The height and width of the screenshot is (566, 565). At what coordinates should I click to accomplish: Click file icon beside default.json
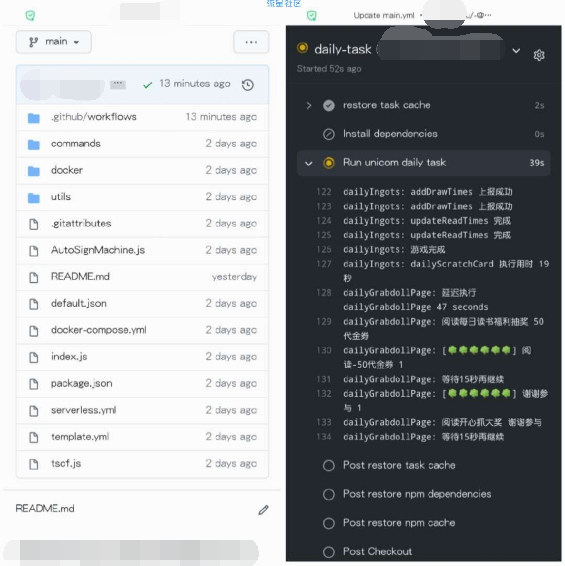pos(34,304)
